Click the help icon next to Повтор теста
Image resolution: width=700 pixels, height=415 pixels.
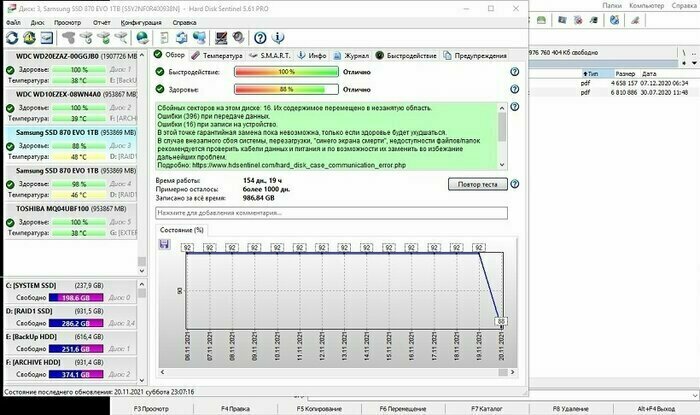pyautogui.click(x=514, y=184)
